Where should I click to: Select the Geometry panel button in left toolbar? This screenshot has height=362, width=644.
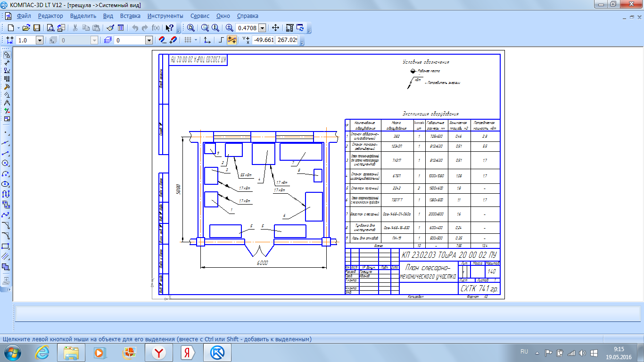7,55
